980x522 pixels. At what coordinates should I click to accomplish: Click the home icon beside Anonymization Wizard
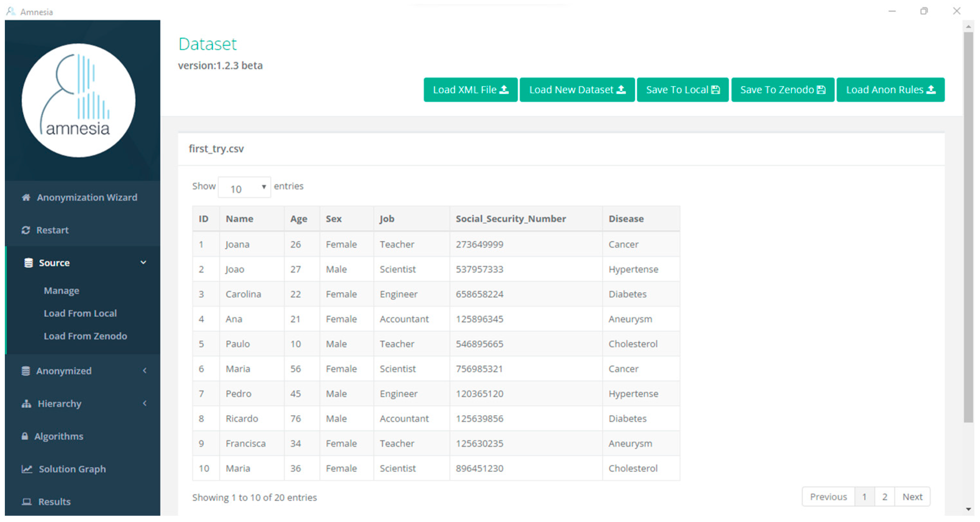point(26,197)
